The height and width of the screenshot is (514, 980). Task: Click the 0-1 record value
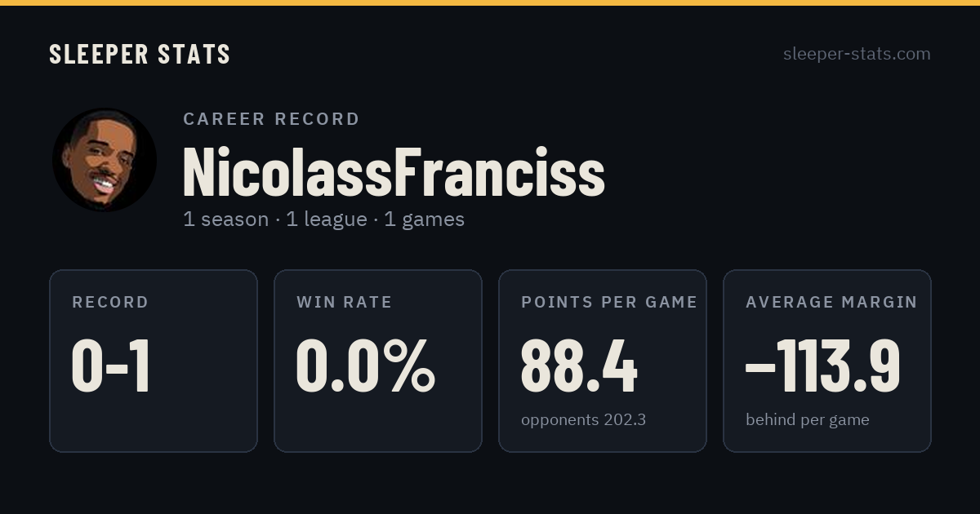coord(111,366)
